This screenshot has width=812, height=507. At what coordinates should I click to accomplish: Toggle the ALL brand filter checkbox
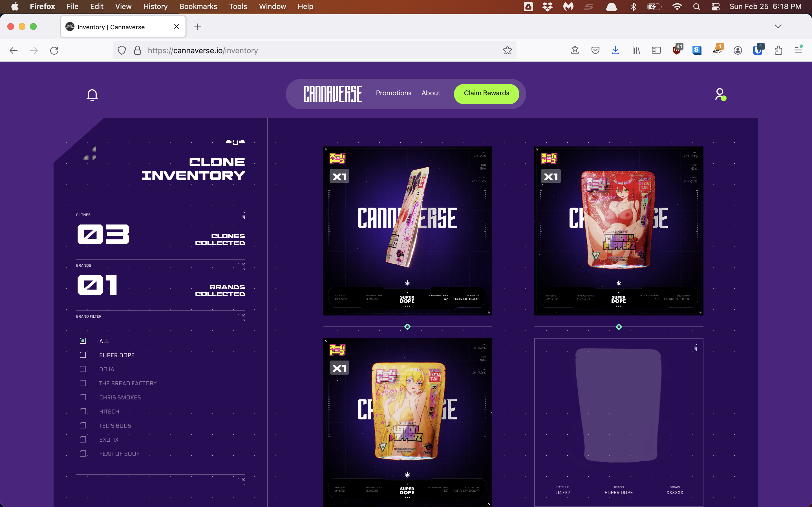click(x=83, y=341)
